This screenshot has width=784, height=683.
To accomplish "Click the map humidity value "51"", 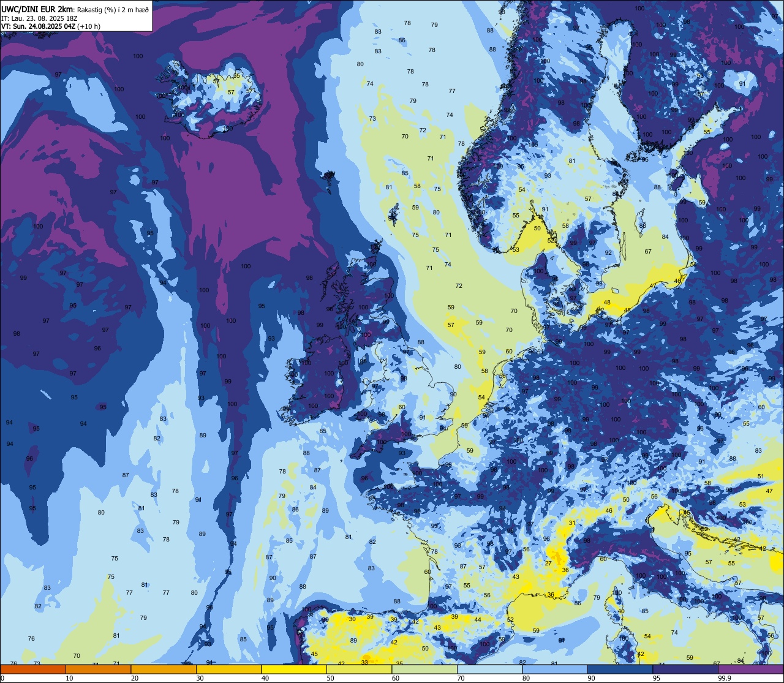I will (x=761, y=476).
